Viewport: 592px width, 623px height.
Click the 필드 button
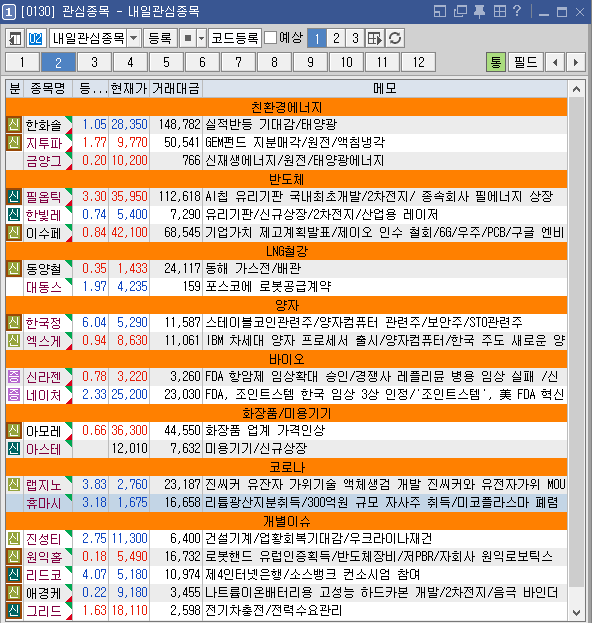point(526,62)
